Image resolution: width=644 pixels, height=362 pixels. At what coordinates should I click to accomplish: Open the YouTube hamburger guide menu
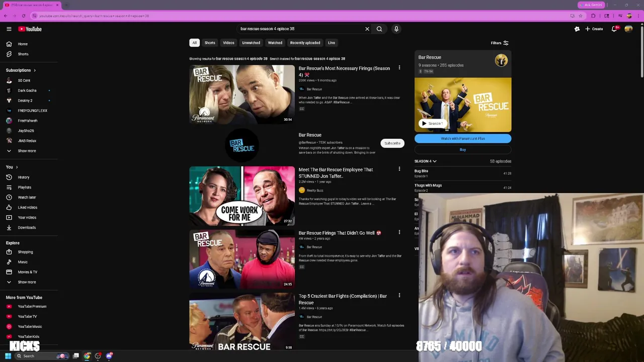click(x=9, y=29)
